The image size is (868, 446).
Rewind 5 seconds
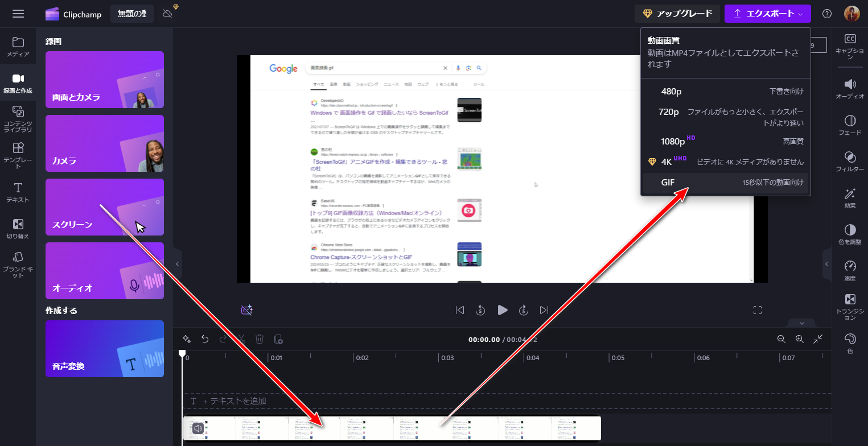click(x=480, y=310)
